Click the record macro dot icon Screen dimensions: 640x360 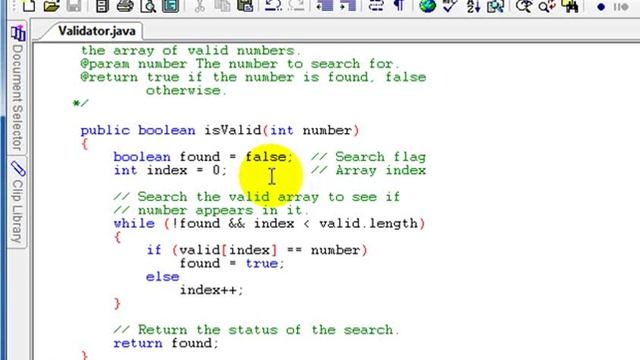click(601, 7)
